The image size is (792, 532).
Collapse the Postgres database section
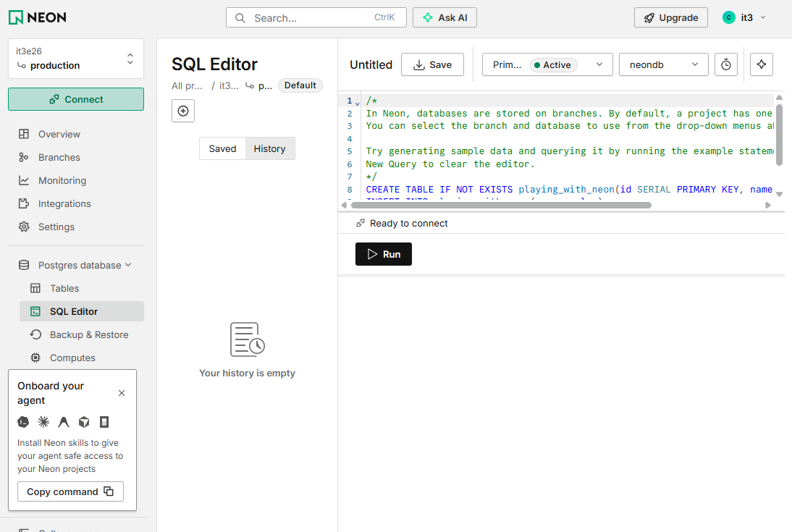point(128,265)
